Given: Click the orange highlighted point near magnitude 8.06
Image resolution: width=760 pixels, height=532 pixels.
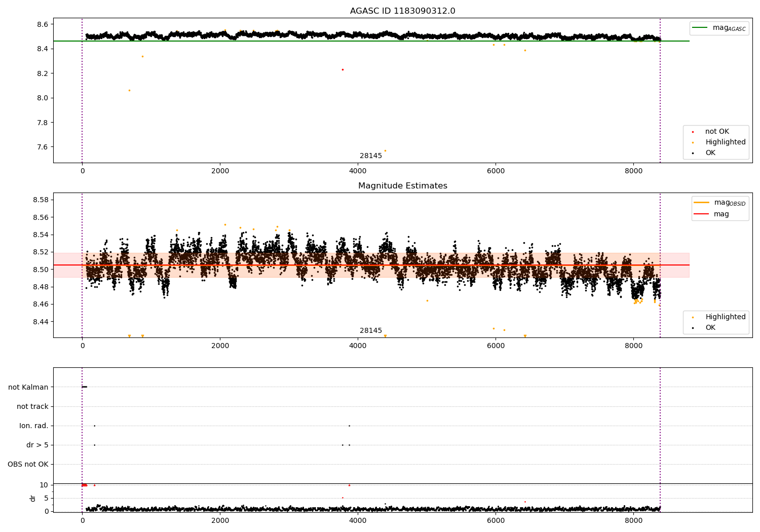Looking at the screenshot, I should coord(129,91).
